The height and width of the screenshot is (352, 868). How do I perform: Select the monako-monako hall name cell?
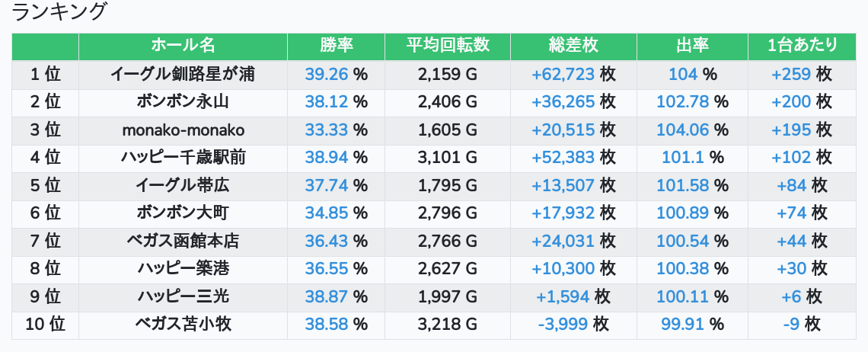(183, 130)
